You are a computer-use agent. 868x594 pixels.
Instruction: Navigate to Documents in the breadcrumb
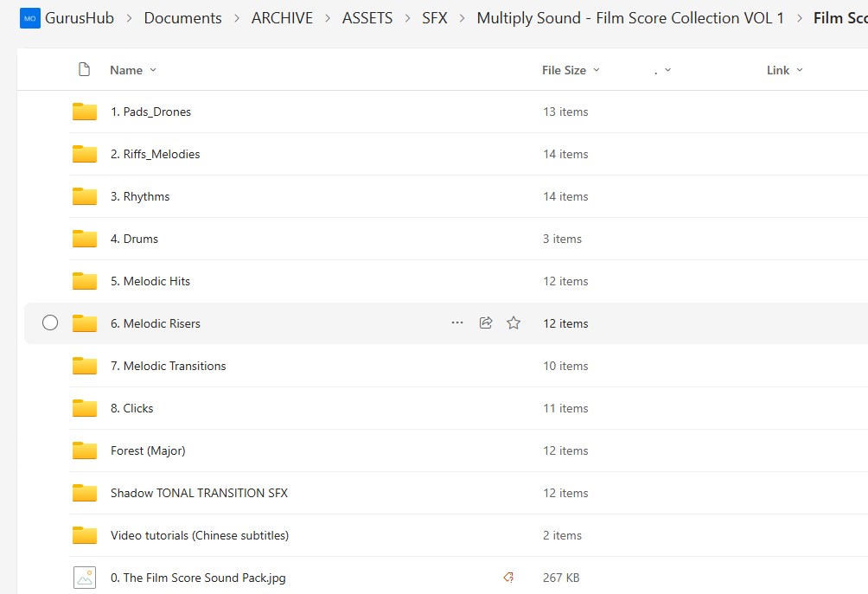click(x=182, y=18)
